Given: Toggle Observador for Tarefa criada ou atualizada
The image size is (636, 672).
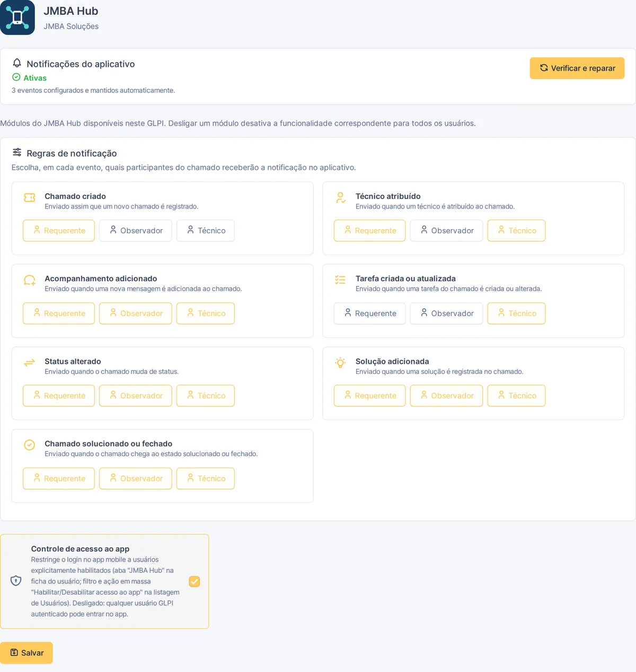Looking at the screenshot, I should [x=447, y=313].
